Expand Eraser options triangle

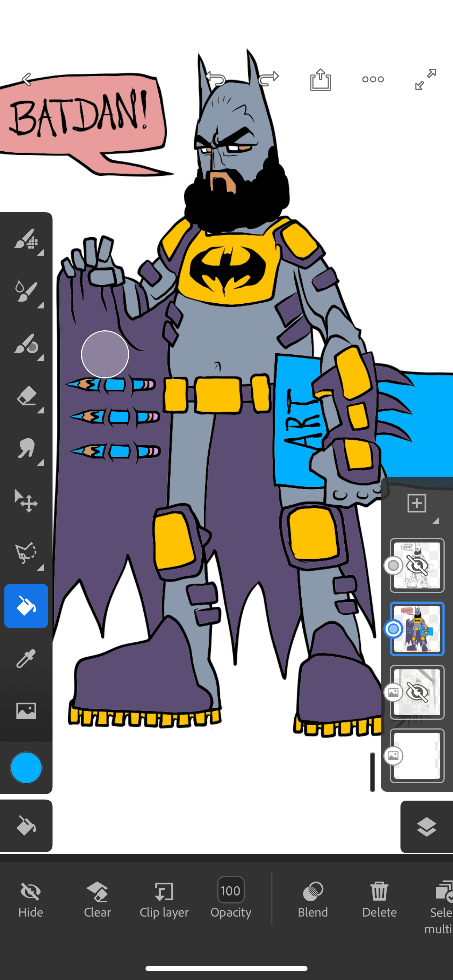(x=40, y=411)
